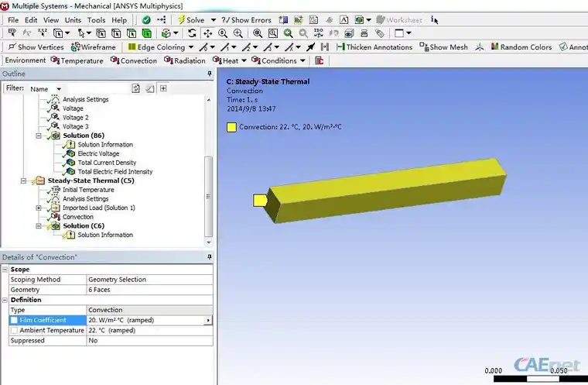The width and height of the screenshot is (588, 385).
Task: Select the green body selection filter icon
Action: point(147,33)
